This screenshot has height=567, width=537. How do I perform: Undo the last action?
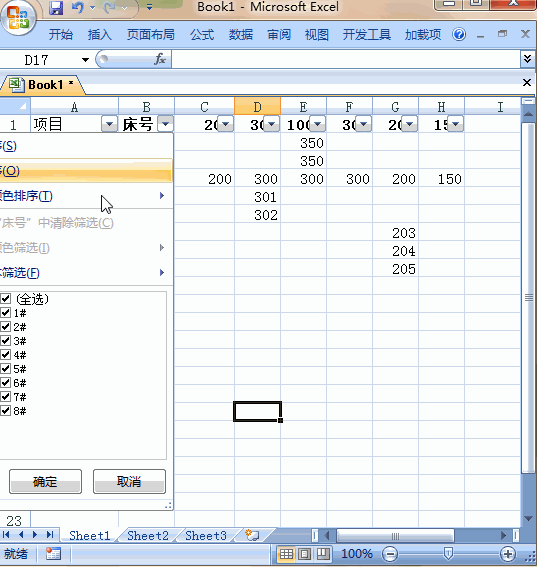click(x=77, y=7)
